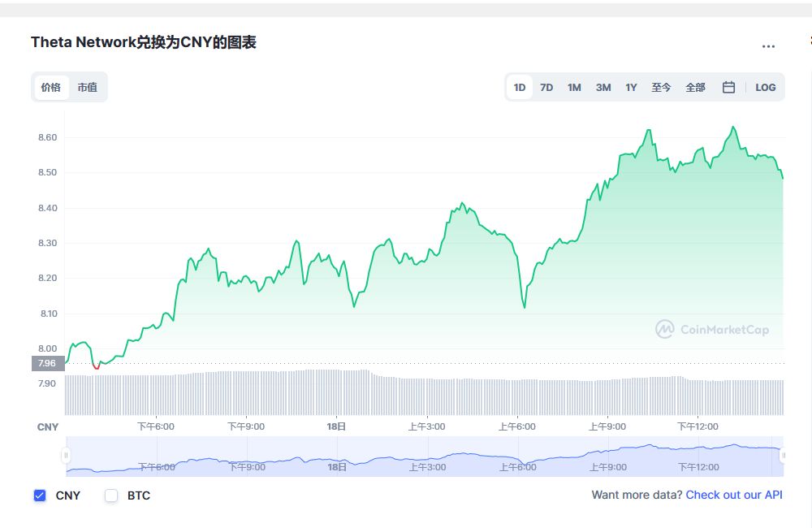Click the red dip in the price line
Image resolution: width=812 pixels, height=528 pixels.
pyautogui.click(x=97, y=367)
